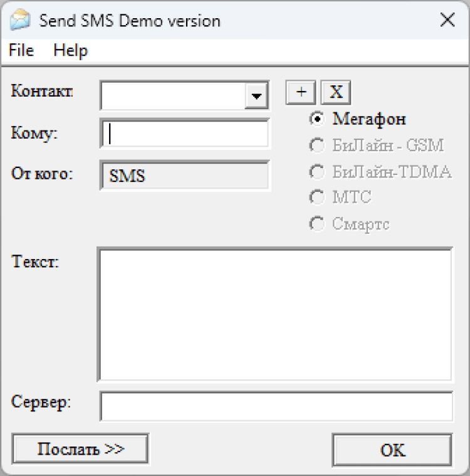Image resolution: width=470 pixels, height=476 pixels.
Task: Expand the Контакт dropdown arrow
Action: point(256,96)
